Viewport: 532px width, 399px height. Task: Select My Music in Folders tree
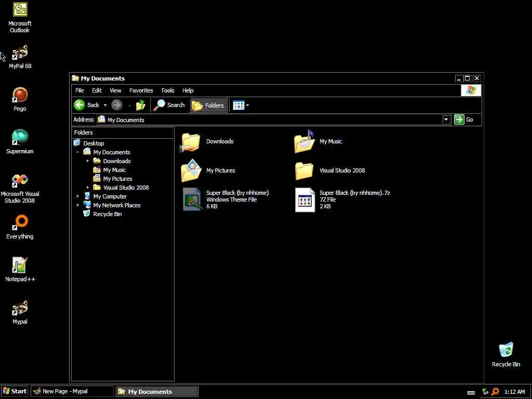pyautogui.click(x=114, y=170)
